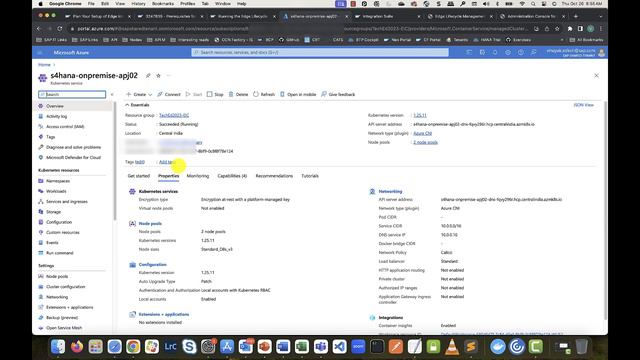Open Cloud Shell from the Azure header
The image size is (640, 360).
(469, 53)
